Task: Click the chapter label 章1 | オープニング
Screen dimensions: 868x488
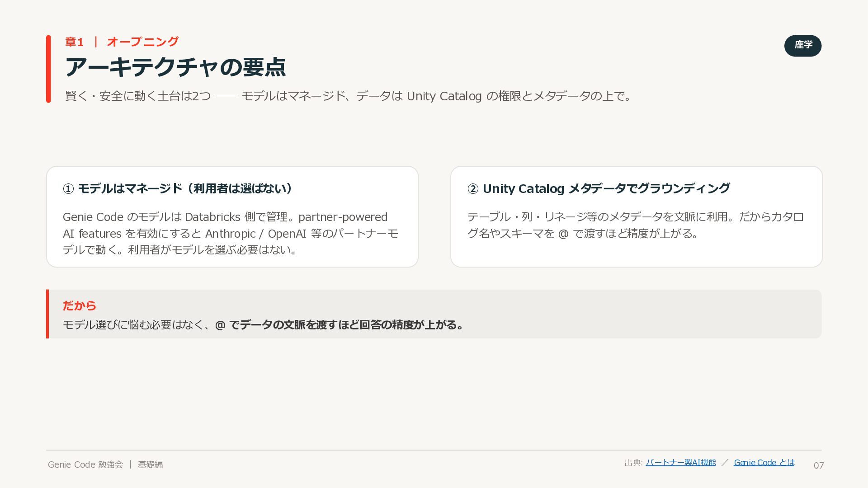Action: point(122,42)
